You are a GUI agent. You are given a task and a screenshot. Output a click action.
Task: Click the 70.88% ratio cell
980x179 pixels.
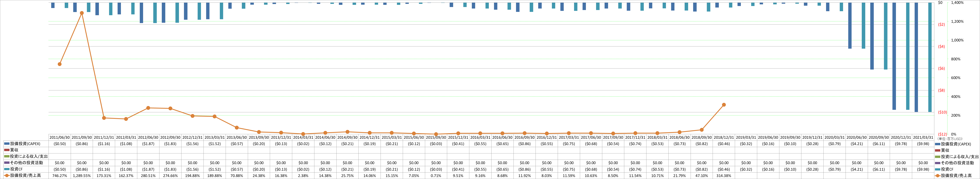pos(237,175)
